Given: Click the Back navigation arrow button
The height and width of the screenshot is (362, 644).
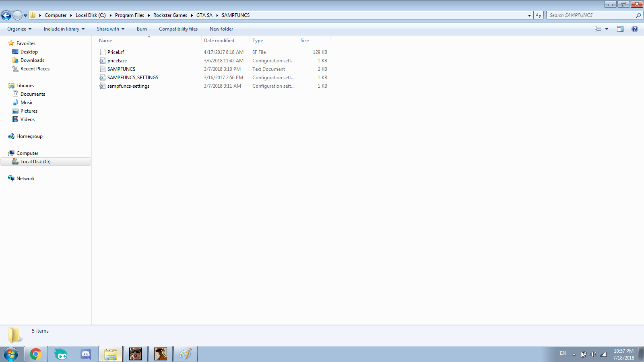Looking at the screenshot, I should pos(6,15).
